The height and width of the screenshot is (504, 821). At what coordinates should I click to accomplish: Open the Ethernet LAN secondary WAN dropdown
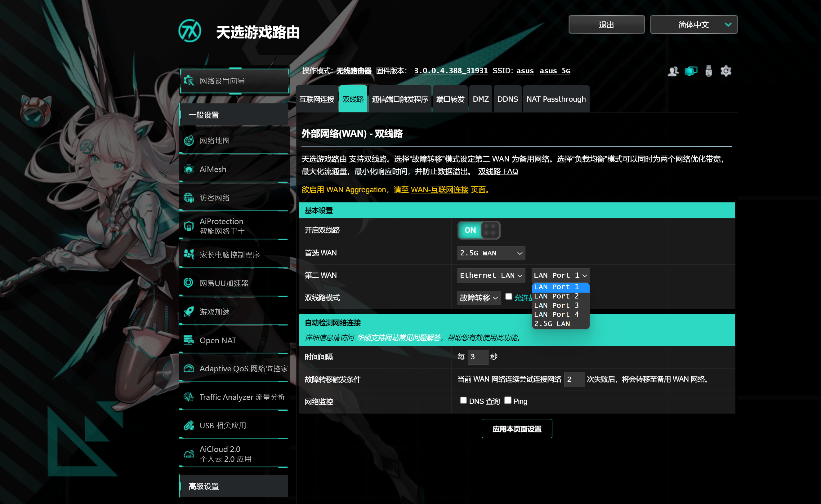[491, 275]
